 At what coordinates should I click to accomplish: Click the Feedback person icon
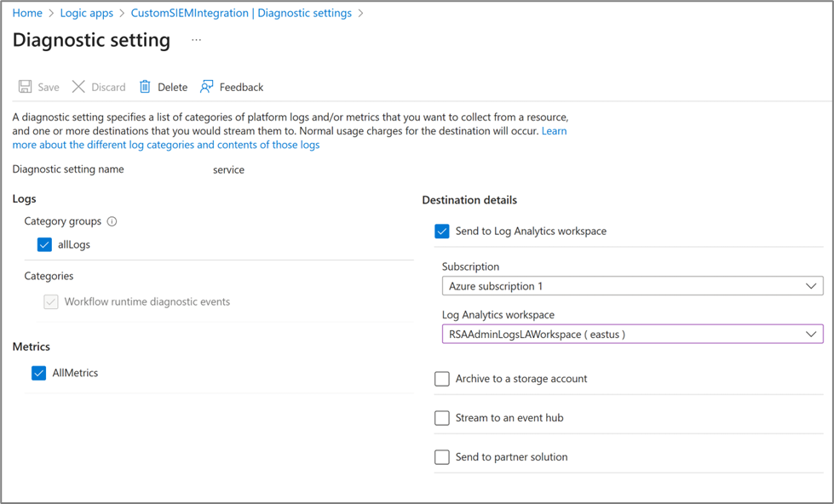[x=207, y=87]
